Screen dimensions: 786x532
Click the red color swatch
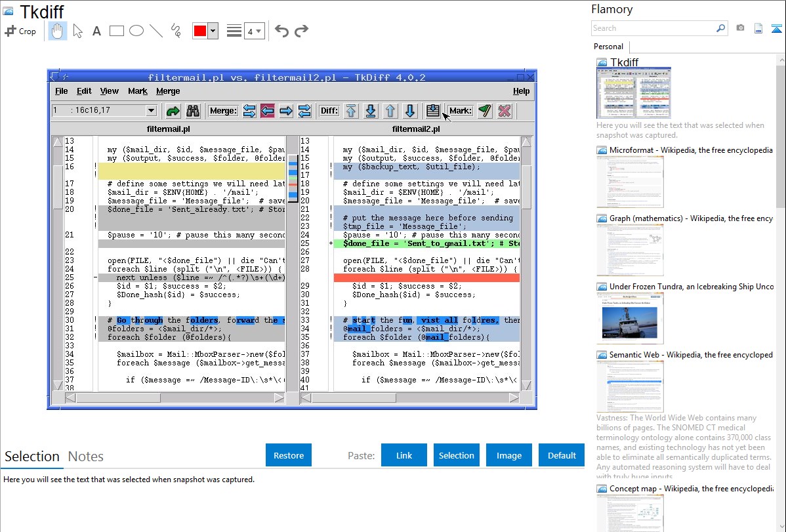tap(200, 31)
